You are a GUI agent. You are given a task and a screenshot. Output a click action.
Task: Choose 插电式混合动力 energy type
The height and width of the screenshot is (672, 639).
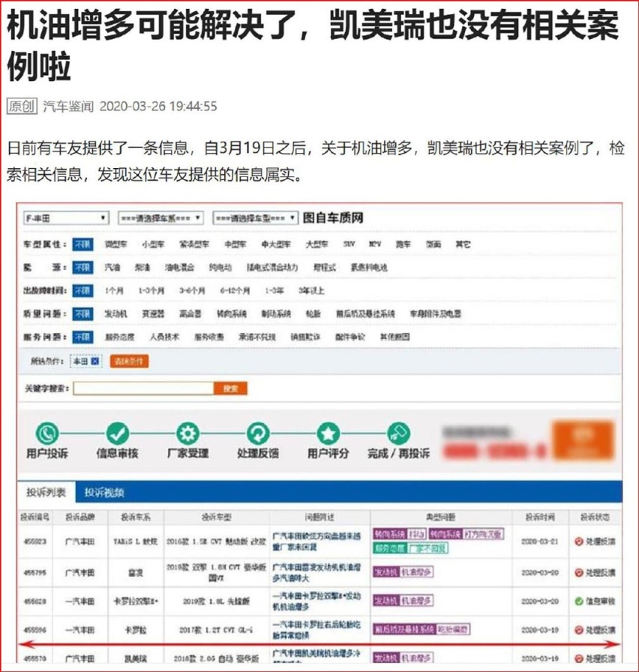pyautogui.click(x=272, y=268)
